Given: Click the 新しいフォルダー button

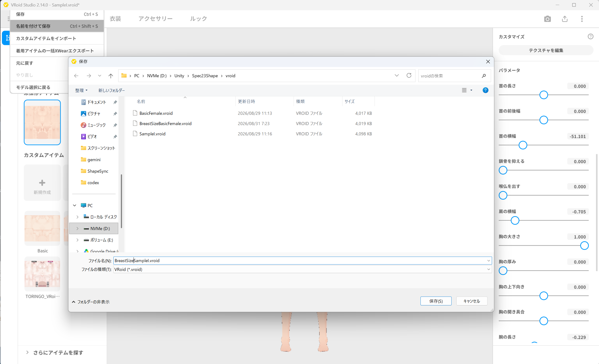Looking at the screenshot, I should tap(112, 90).
